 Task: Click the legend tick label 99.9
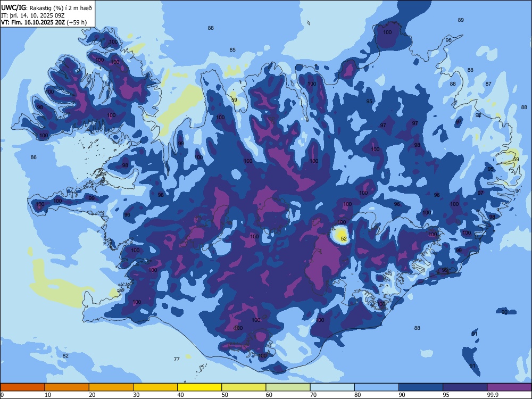(492, 395)
